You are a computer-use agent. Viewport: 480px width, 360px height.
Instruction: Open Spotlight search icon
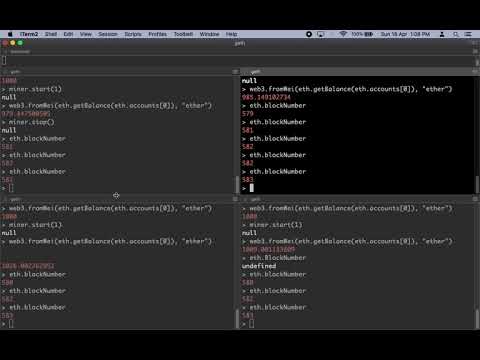pos(456,34)
